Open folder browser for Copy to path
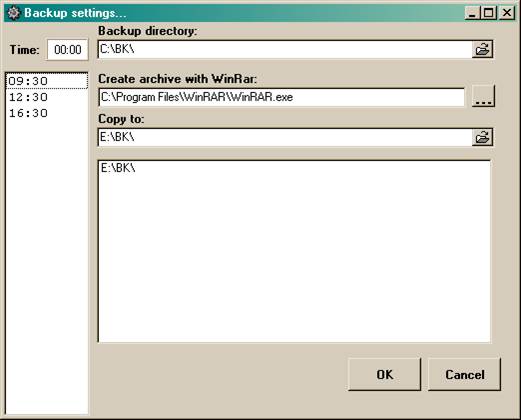Screen dimensions: 521x420 point(482,137)
